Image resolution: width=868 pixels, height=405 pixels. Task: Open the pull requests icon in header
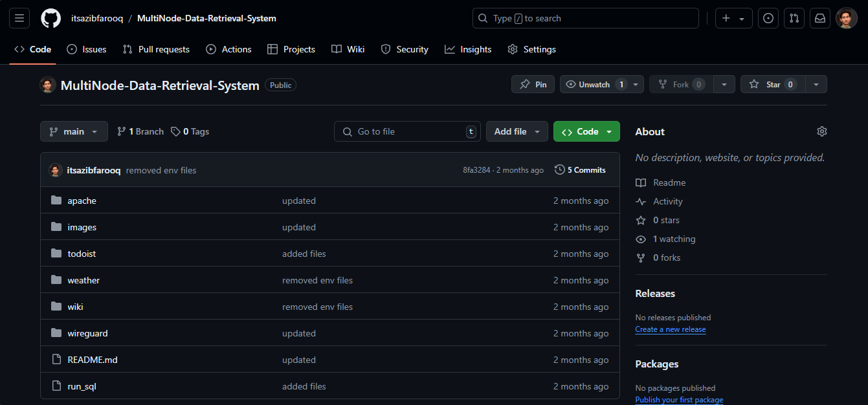click(794, 18)
